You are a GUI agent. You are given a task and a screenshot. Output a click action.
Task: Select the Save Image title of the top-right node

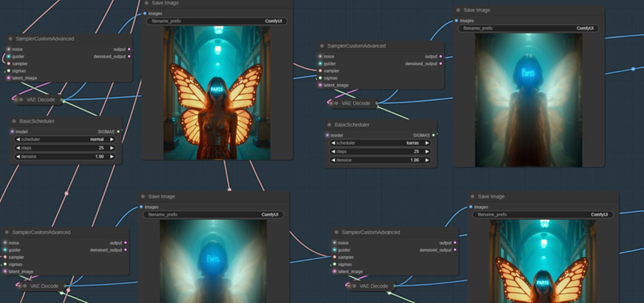tap(477, 10)
